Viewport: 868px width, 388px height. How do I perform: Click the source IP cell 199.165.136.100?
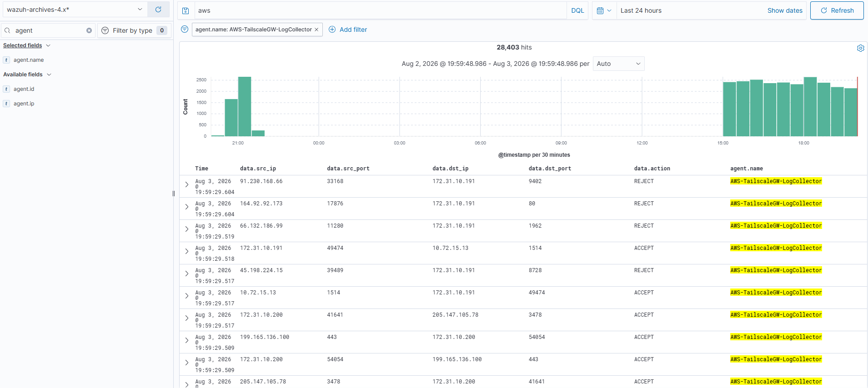[265, 337]
